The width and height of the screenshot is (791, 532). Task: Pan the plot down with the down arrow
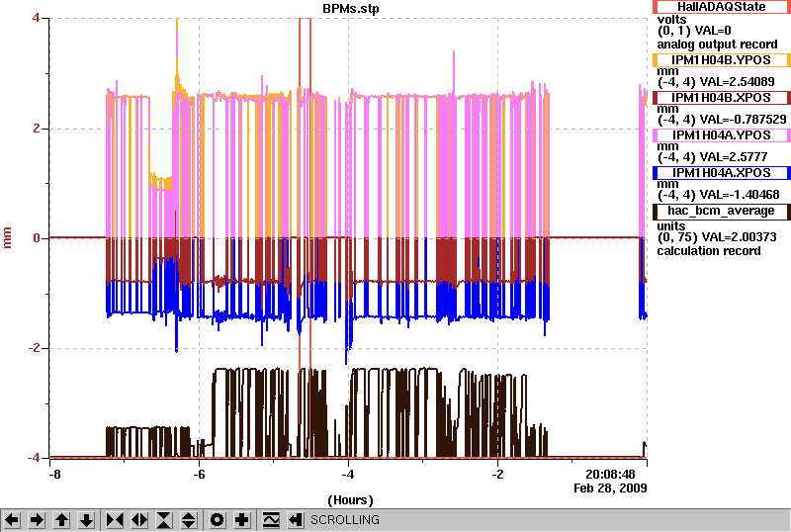[x=86, y=520]
